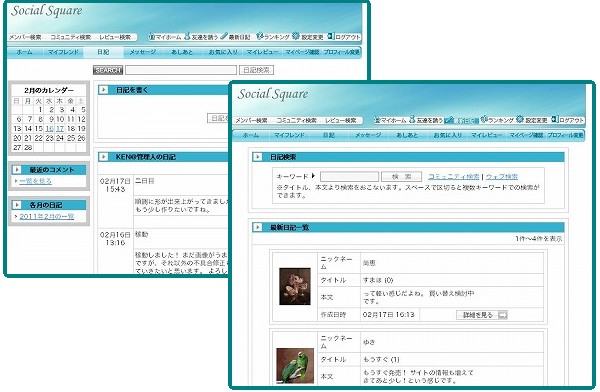This screenshot has width=600, height=392.
Task: Click 日記検索 button in back window
Action: 256,70
